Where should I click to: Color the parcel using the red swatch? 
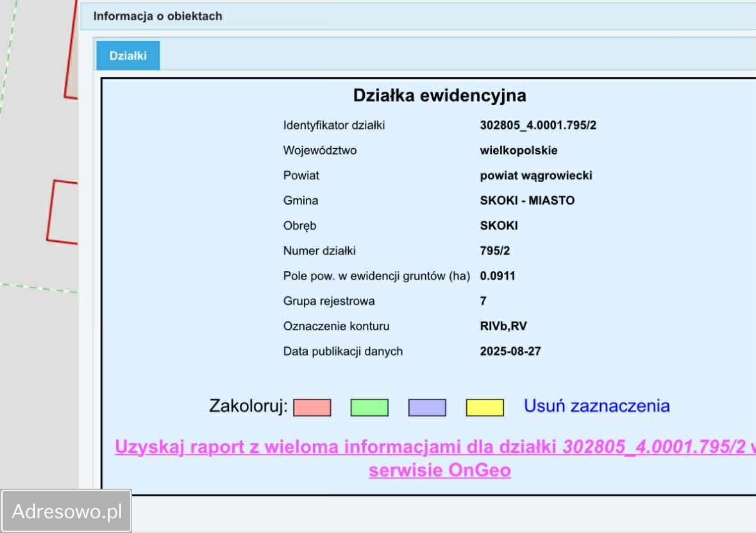(x=311, y=407)
